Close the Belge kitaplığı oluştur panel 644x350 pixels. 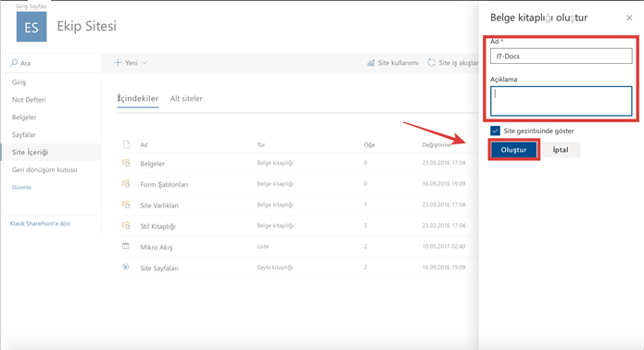[x=629, y=18]
